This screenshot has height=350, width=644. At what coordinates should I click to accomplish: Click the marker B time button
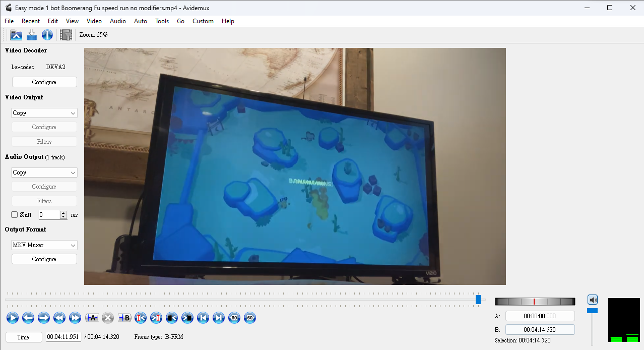tap(540, 330)
